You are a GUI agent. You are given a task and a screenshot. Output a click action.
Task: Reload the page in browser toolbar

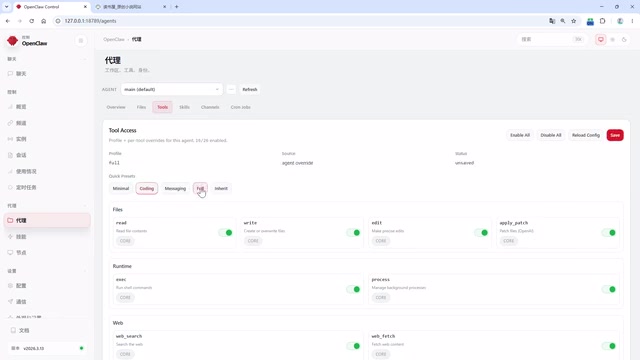(x=31, y=21)
